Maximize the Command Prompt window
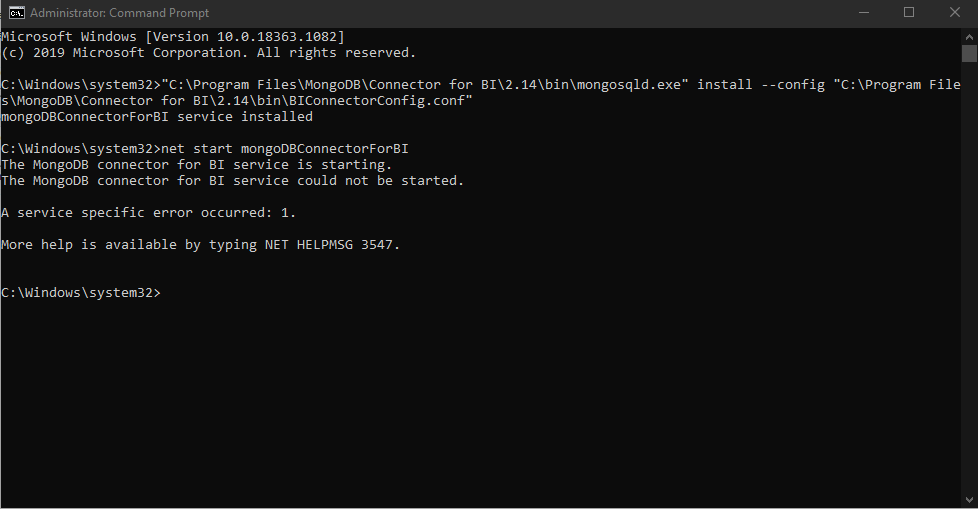This screenshot has width=978, height=509. [x=909, y=13]
